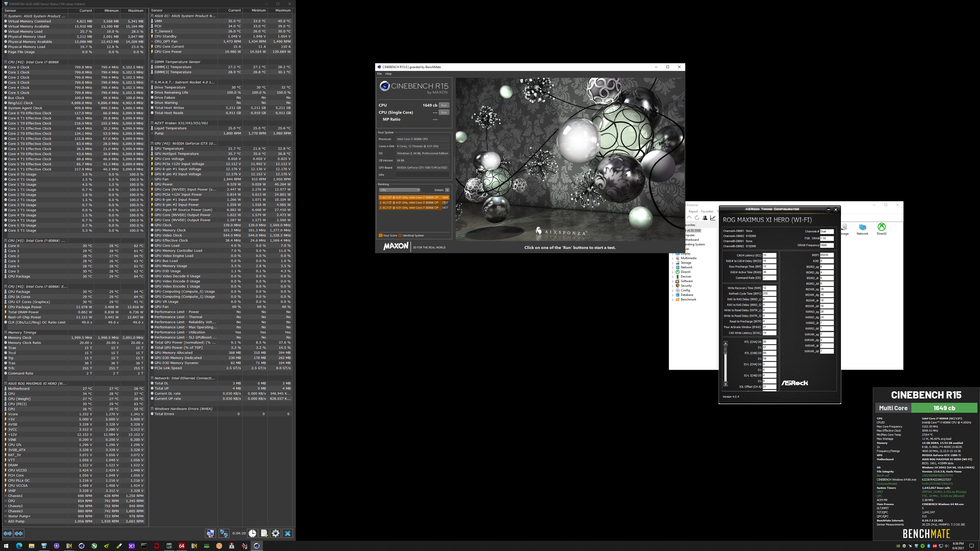Run the CPU Single Core test
The image size is (980, 551).
444,112
